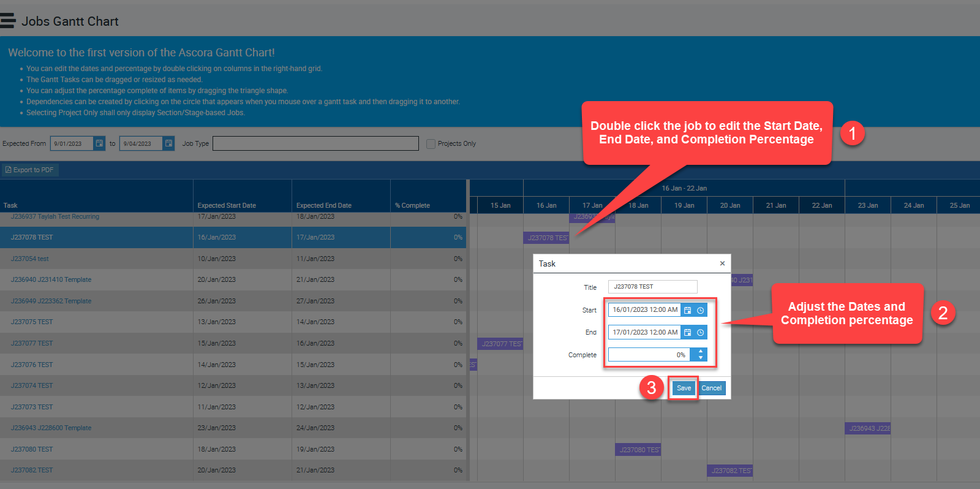Image resolution: width=980 pixels, height=489 pixels.
Task: Open the Start date calendar picker
Action: 687,310
